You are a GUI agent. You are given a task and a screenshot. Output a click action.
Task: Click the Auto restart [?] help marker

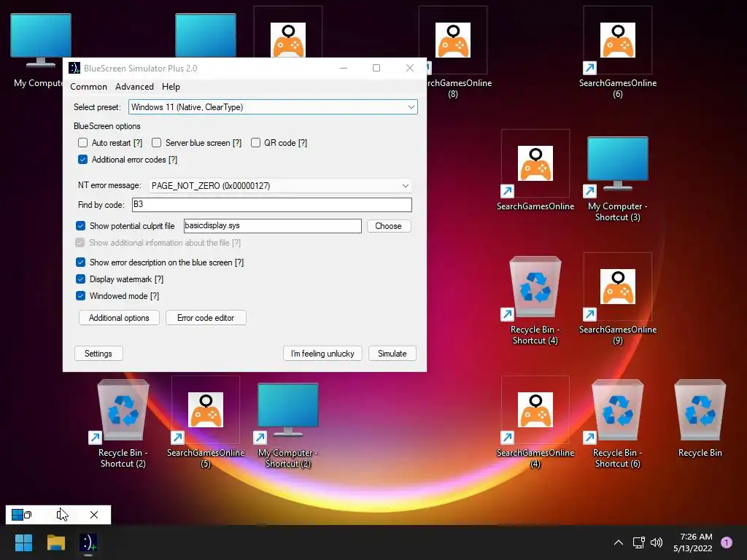(x=138, y=143)
